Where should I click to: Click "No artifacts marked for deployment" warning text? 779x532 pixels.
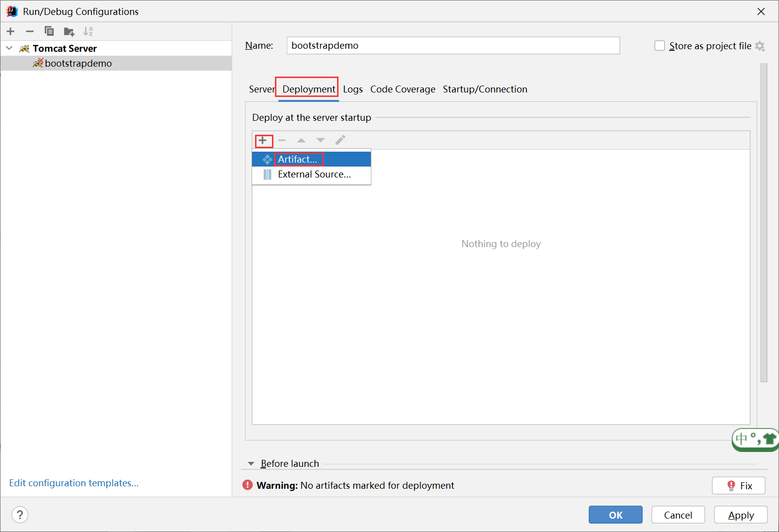coord(377,485)
